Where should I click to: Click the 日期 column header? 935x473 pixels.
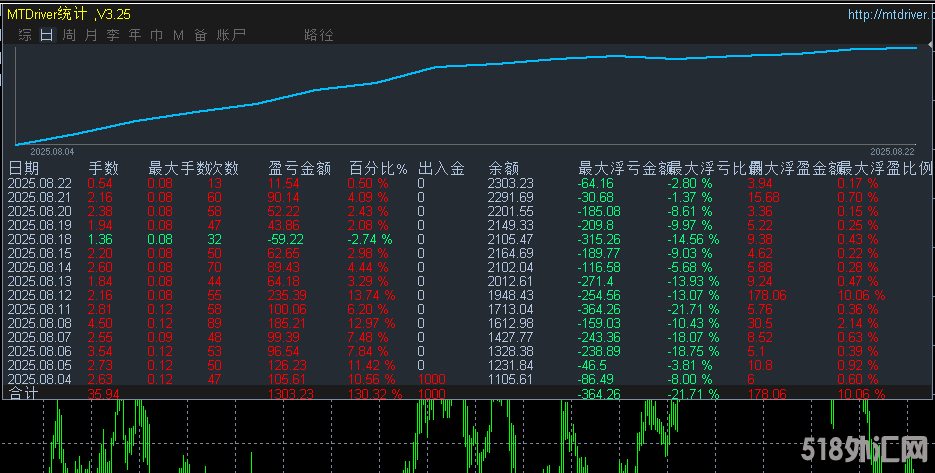(24, 168)
